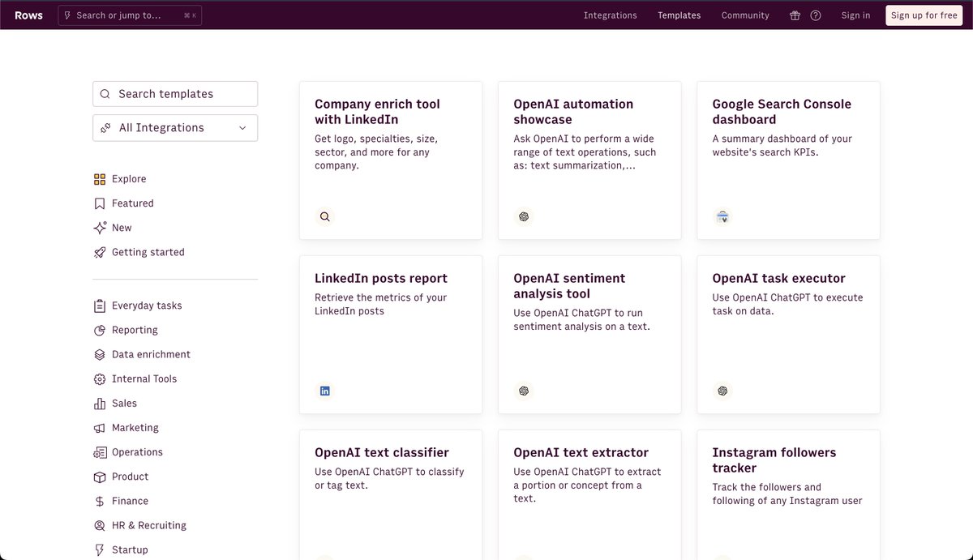
Task: Click Google Search Console icon on dashboard card
Action: 722,216
